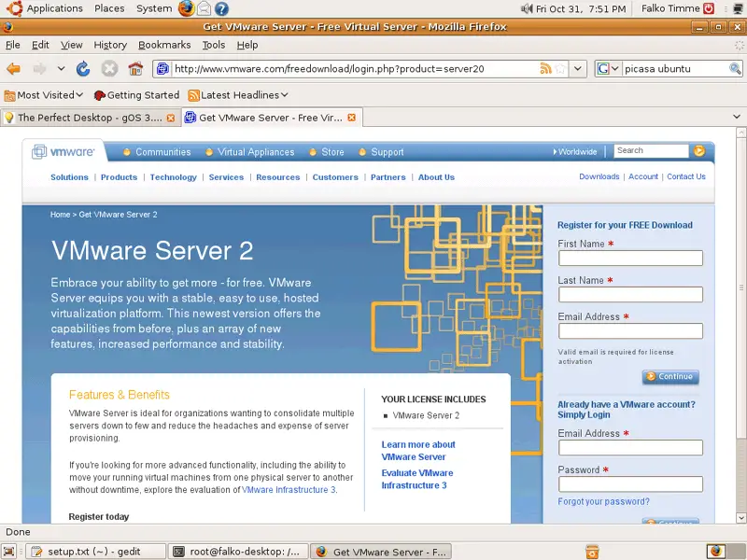Open the back/forward history dropdown arrow
The image size is (747, 560).
[x=61, y=68]
